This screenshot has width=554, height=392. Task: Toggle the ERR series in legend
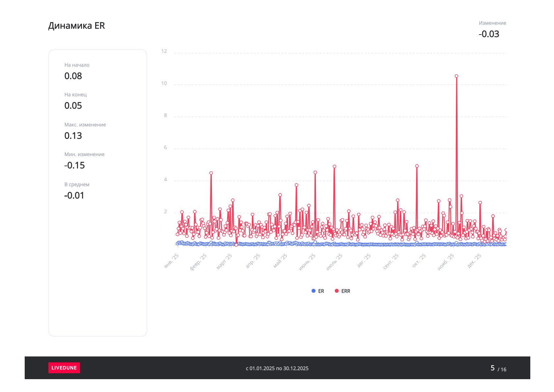[342, 291]
